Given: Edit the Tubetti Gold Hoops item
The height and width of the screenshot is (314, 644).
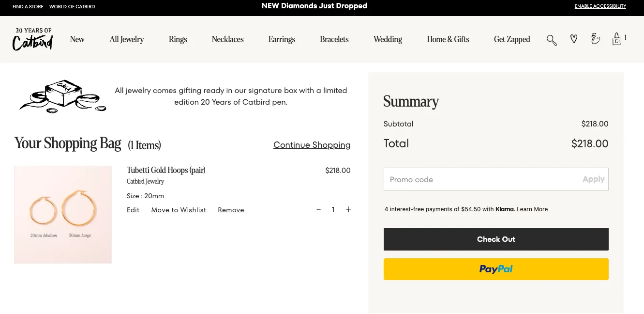Looking at the screenshot, I should click(x=133, y=210).
